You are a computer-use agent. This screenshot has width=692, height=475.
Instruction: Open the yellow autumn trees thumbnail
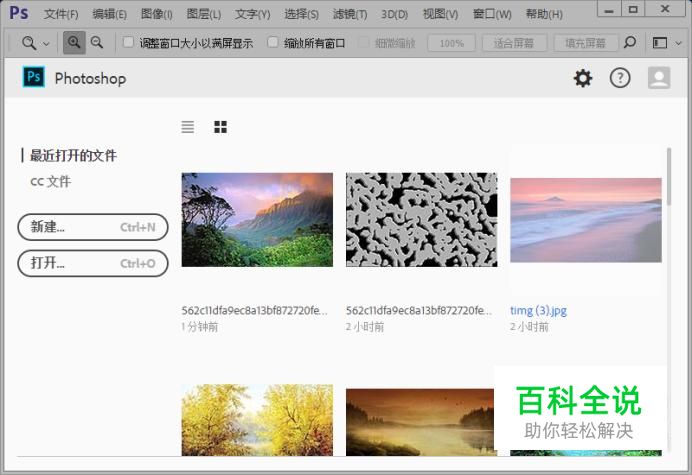tap(257, 420)
